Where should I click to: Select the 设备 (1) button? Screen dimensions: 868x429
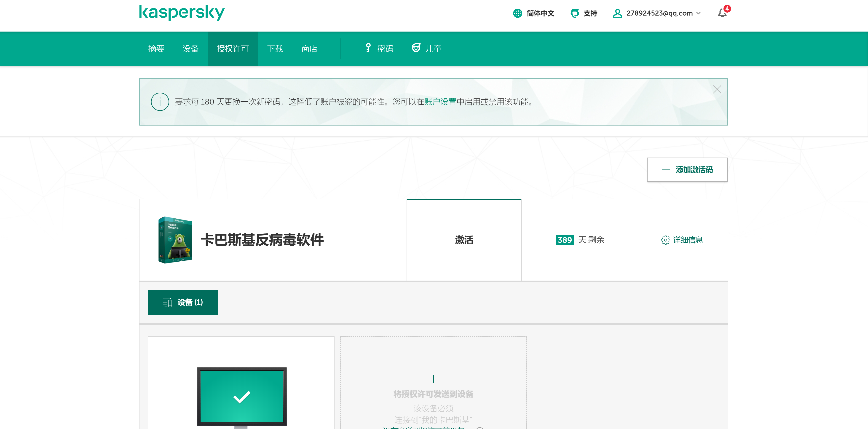[183, 302]
